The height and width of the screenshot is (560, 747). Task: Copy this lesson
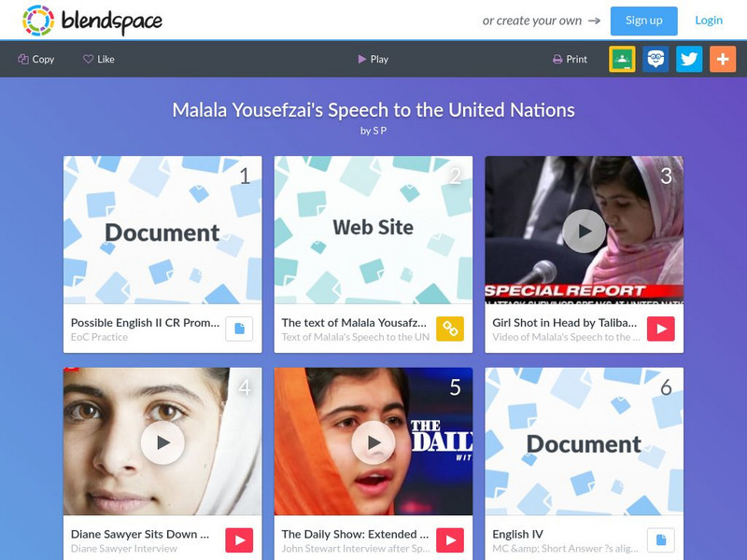point(36,59)
